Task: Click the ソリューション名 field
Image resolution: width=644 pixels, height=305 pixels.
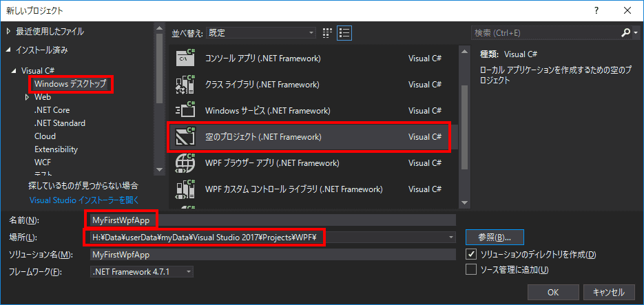Action: pos(273,255)
